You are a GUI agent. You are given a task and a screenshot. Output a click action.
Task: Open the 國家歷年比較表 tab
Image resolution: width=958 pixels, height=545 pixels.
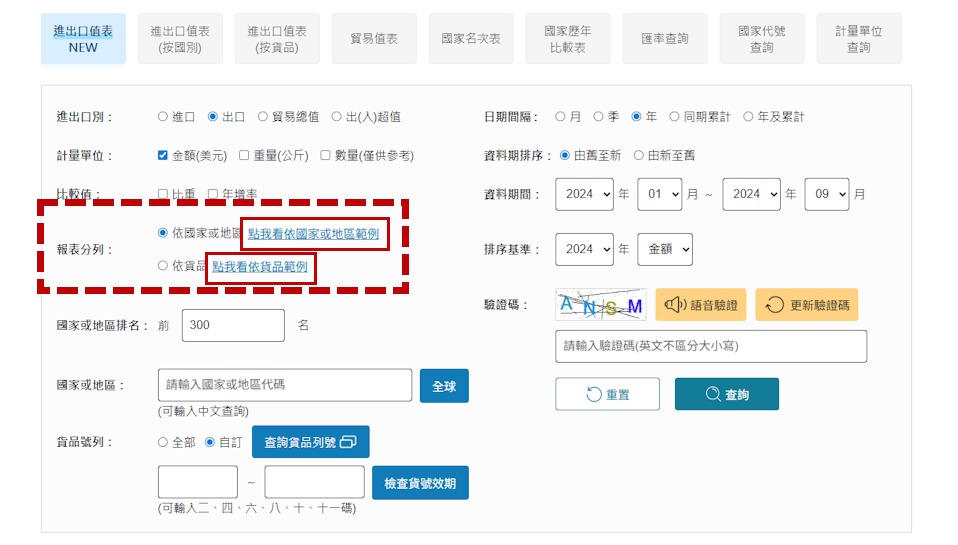[568, 38]
